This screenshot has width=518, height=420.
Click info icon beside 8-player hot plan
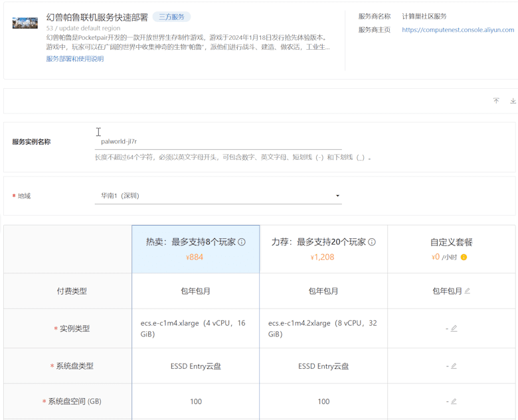(242, 242)
